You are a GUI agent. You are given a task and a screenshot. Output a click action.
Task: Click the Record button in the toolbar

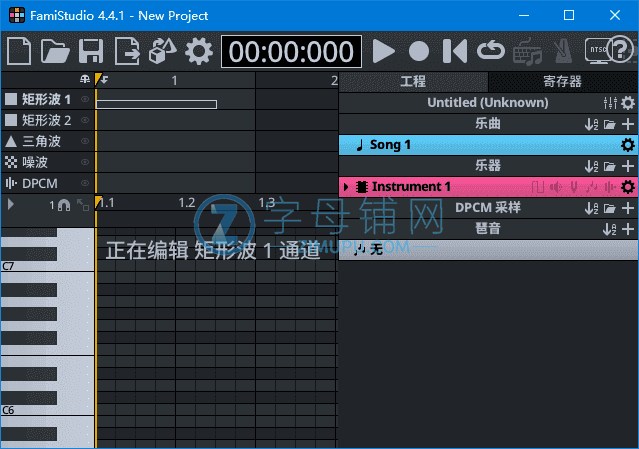(419, 51)
